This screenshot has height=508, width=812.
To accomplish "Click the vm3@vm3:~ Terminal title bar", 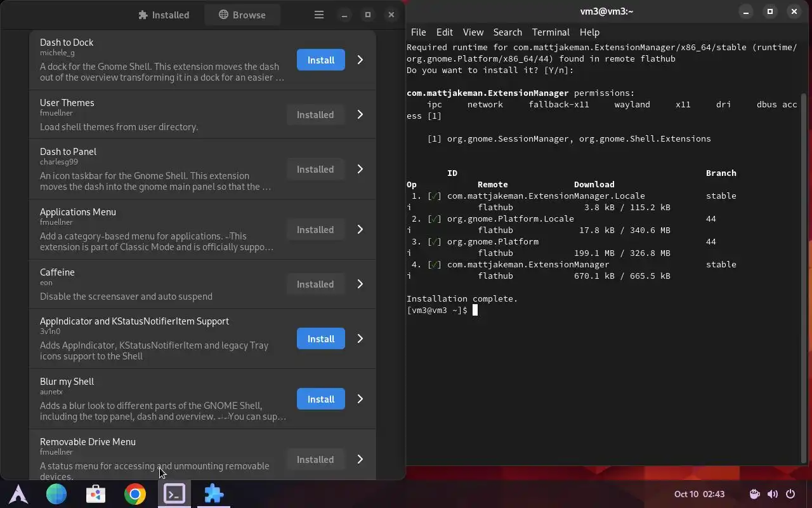I will 606,11.
